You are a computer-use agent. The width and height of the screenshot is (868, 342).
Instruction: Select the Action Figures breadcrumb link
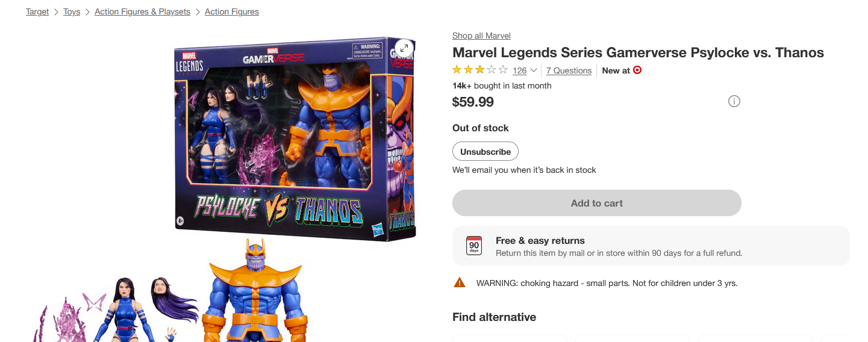click(x=232, y=11)
